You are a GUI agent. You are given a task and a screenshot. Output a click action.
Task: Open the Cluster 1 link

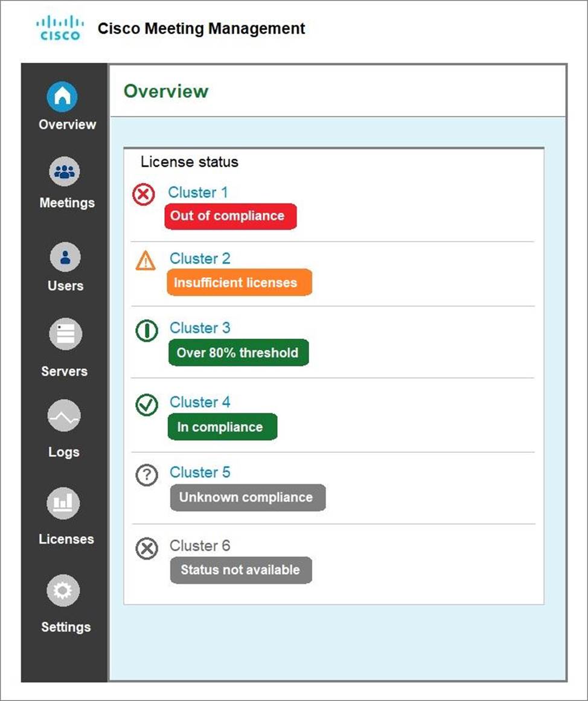pyautogui.click(x=198, y=193)
